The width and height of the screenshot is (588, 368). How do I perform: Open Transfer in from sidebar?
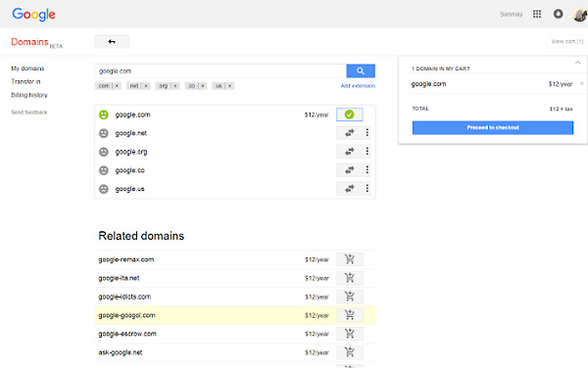pos(25,81)
